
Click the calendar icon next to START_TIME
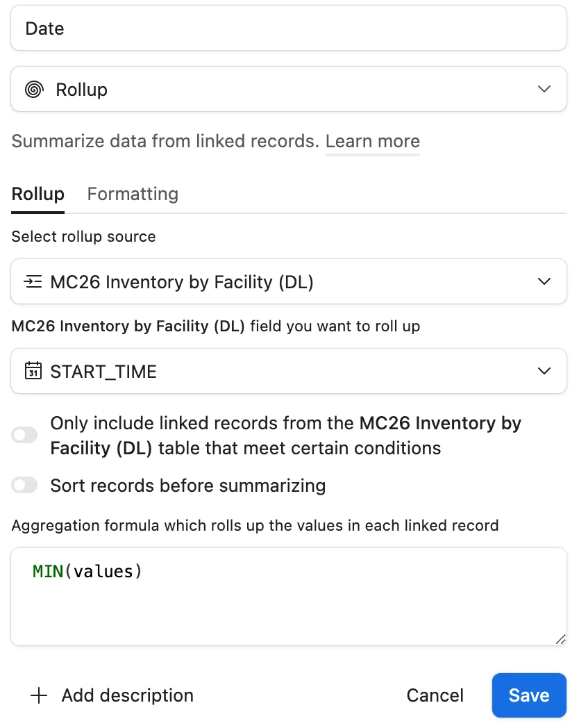point(33,371)
